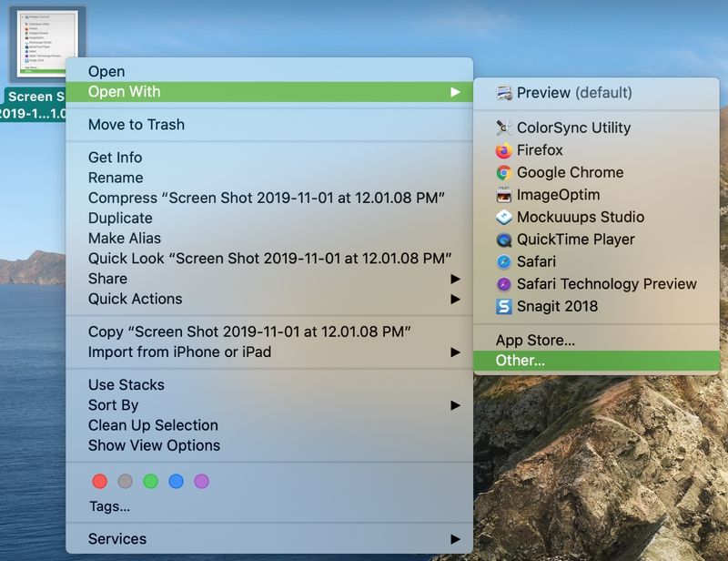The width and height of the screenshot is (728, 561).
Task: Click the ColorSync Utility icon
Action: (x=504, y=127)
